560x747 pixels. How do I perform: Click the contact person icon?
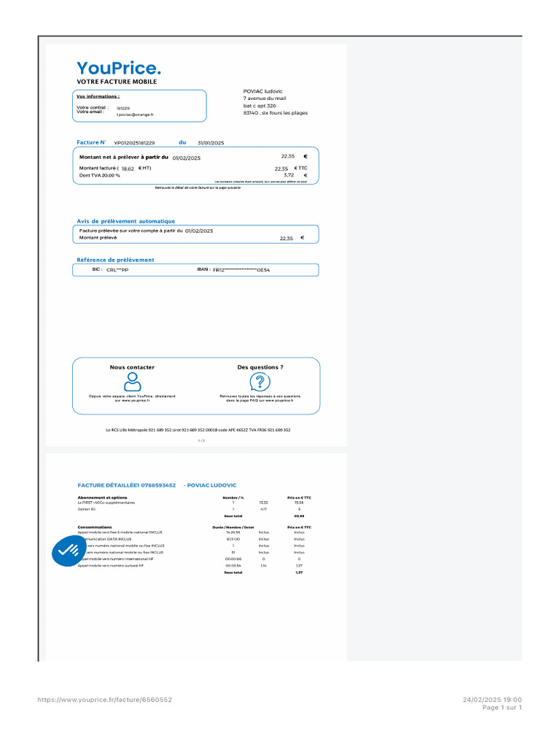[x=132, y=382]
